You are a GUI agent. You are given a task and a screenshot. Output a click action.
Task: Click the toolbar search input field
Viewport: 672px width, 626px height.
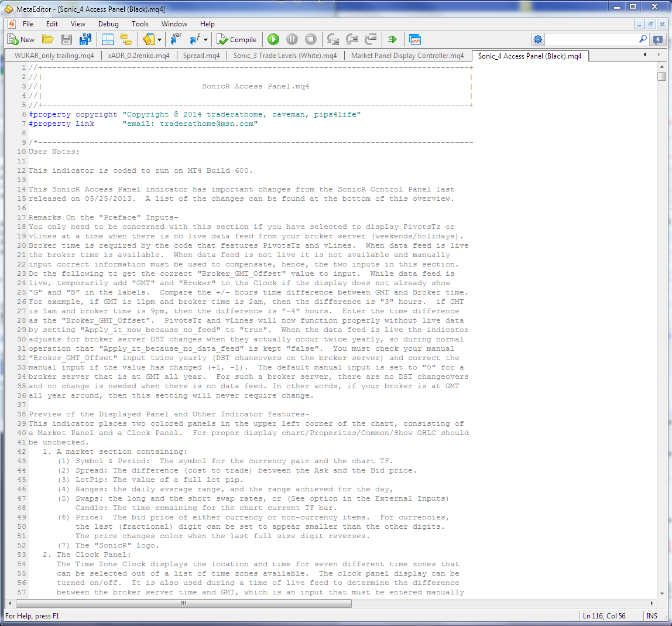[x=591, y=39]
